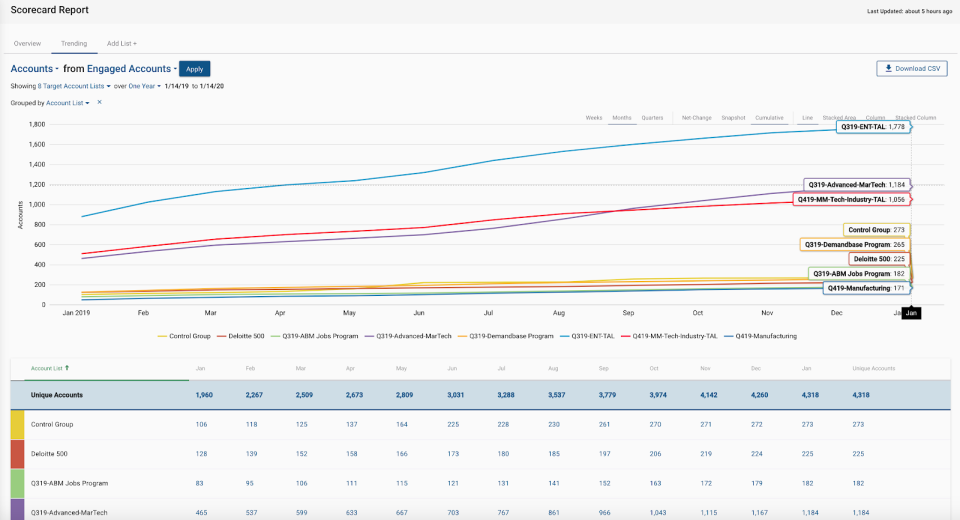Select Snapshot display mode
This screenshot has width=960, height=520.
click(733, 118)
